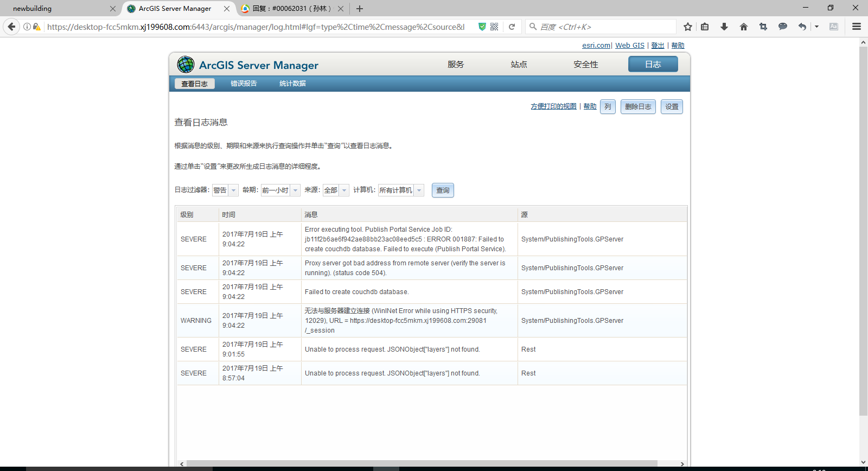The height and width of the screenshot is (471, 868).
Task: Reload the page with refresh icon
Action: (x=512, y=27)
